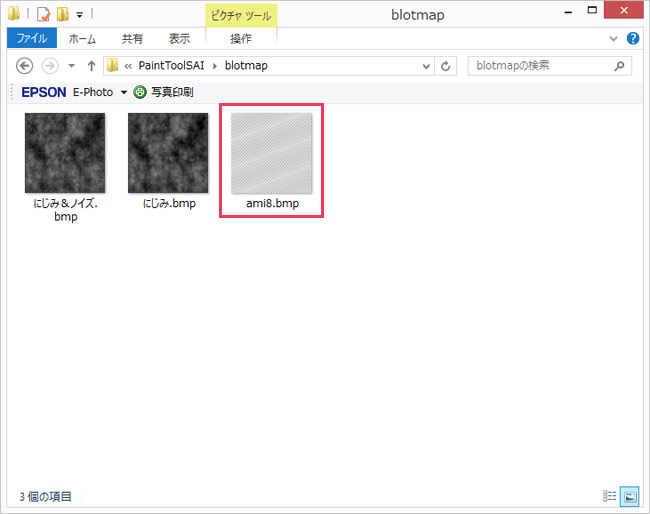Open the ファイル menu tab
650x514 pixels.
click(x=32, y=39)
